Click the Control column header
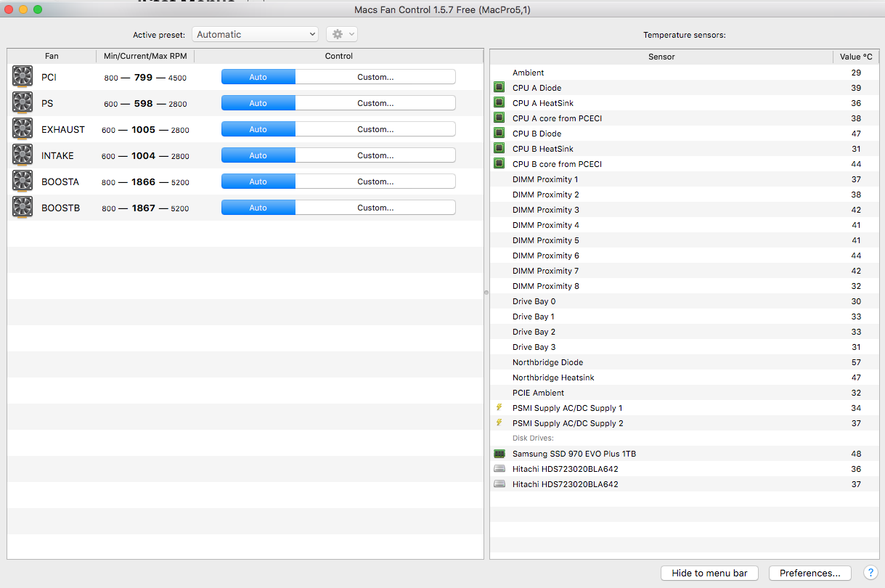This screenshot has width=885, height=588. coord(339,56)
